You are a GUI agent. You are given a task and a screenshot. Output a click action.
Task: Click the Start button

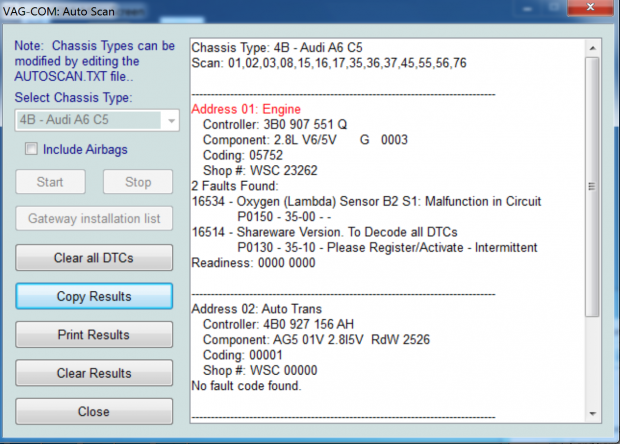click(x=50, y=182)
